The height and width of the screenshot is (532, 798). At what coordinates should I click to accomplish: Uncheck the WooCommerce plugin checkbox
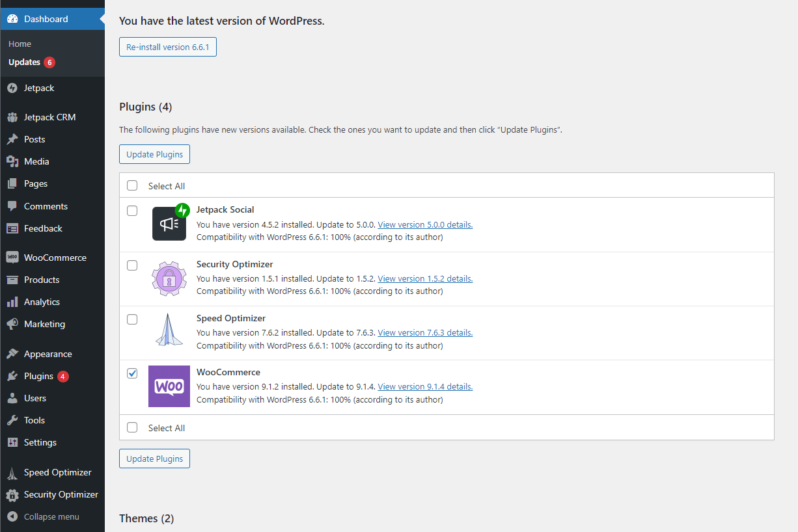point(132,373)
